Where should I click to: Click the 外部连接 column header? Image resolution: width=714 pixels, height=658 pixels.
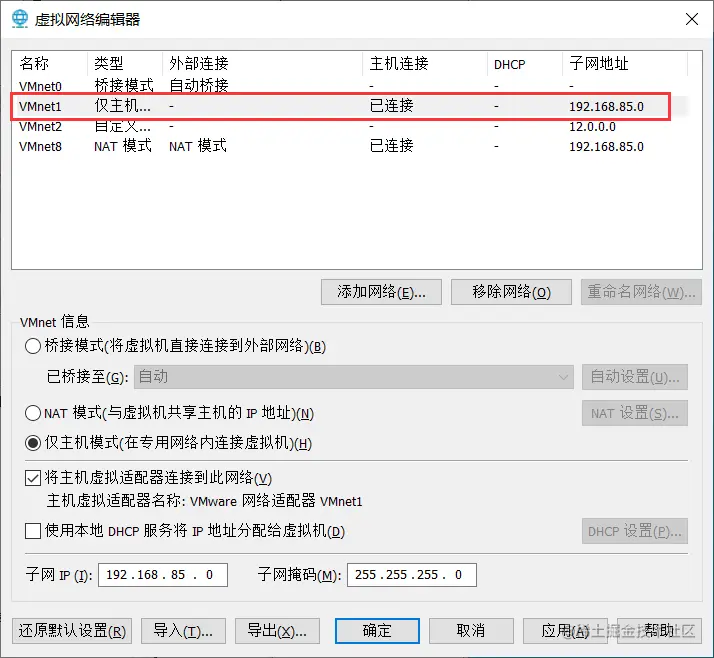click(262, 63)
